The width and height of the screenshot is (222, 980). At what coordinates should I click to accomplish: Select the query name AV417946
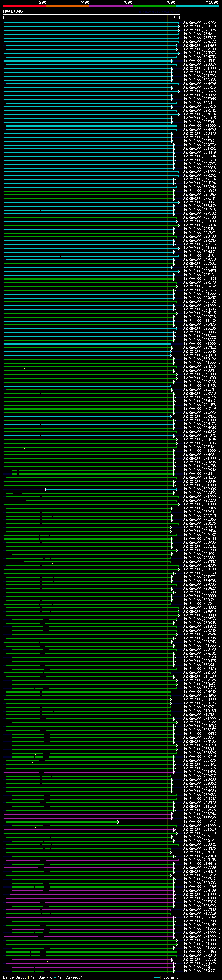13,11
